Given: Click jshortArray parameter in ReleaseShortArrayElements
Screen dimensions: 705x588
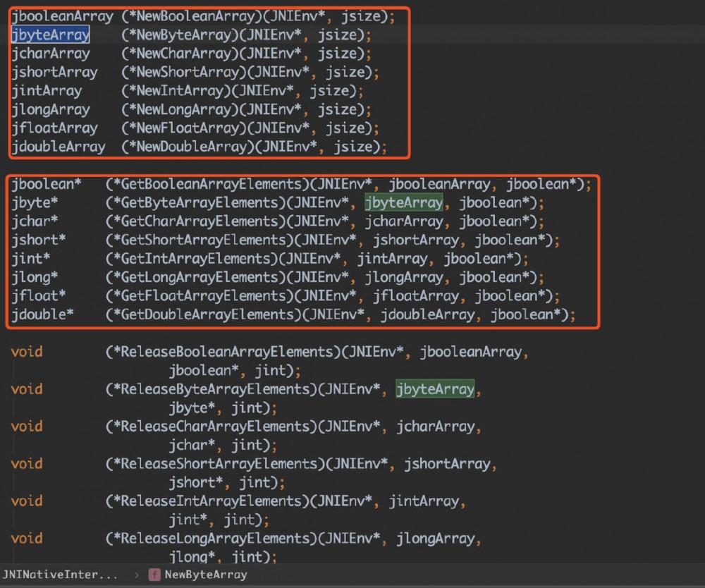Looking at the screenshot, I should coord(448,463).
